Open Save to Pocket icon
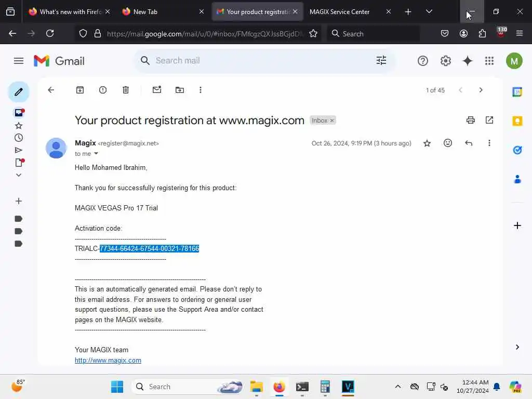The width and height of the screenshot is (532, 399). 445,33
